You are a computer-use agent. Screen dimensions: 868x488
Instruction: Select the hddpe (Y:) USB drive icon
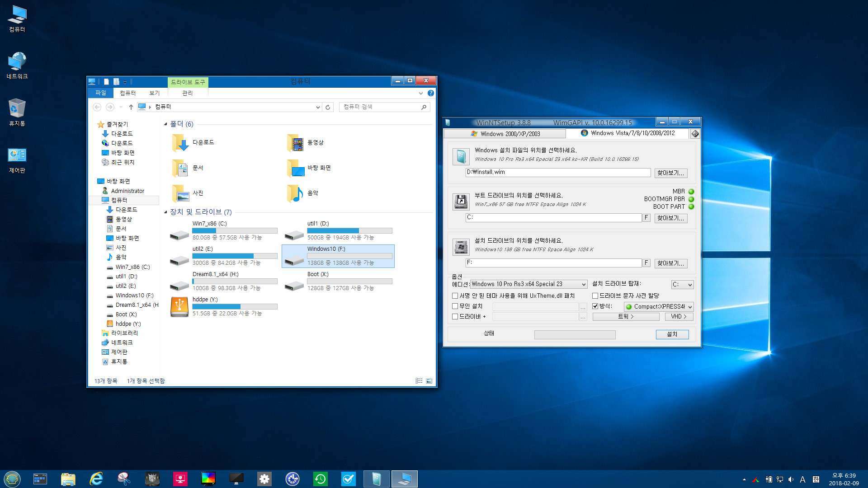tap(179, 307)
